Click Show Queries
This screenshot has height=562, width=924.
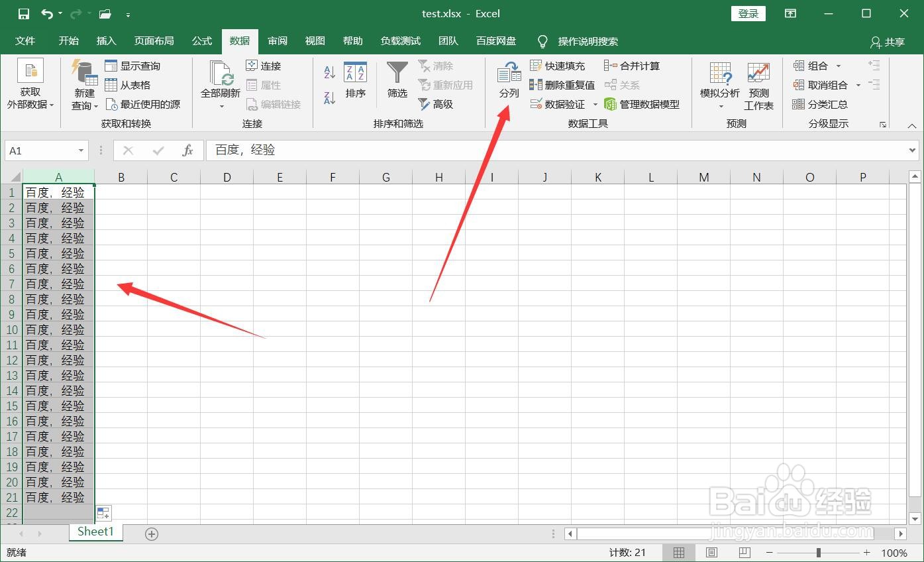[132, 66]
